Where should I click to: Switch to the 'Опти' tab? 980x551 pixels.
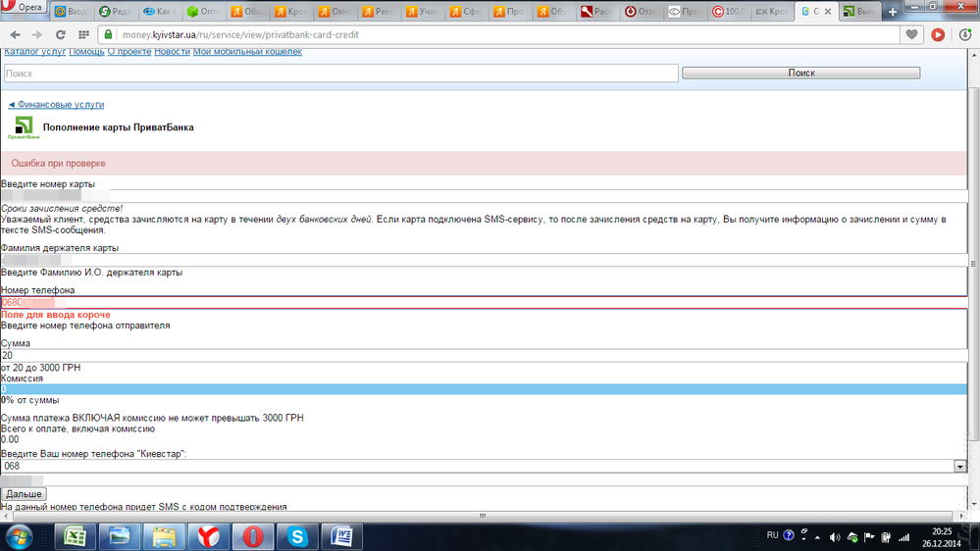click(x=202, y=11)
